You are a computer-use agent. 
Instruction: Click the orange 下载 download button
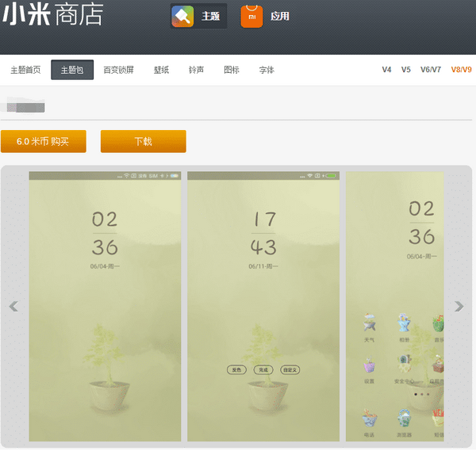[143, 141]
